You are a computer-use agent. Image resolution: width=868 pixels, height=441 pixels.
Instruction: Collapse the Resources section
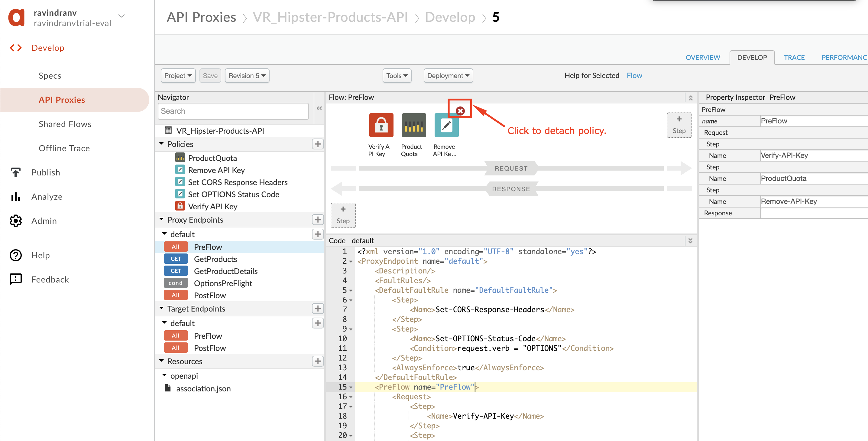tap(161, 361)
